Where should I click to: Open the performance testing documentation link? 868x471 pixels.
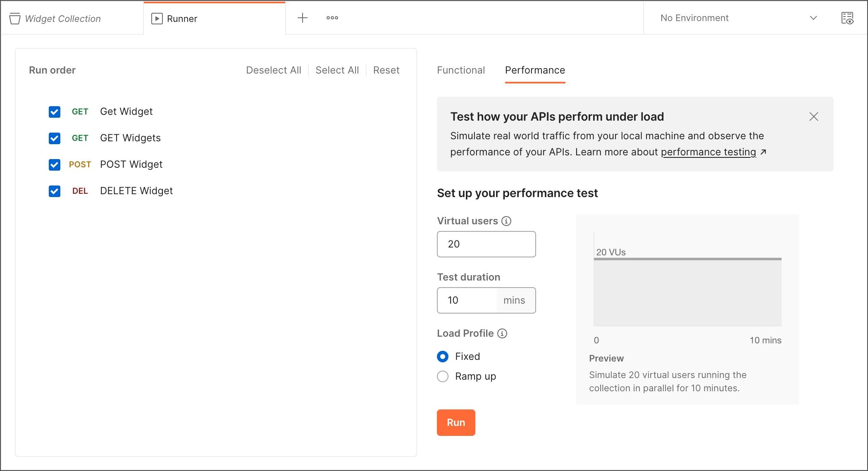(708, 152)
